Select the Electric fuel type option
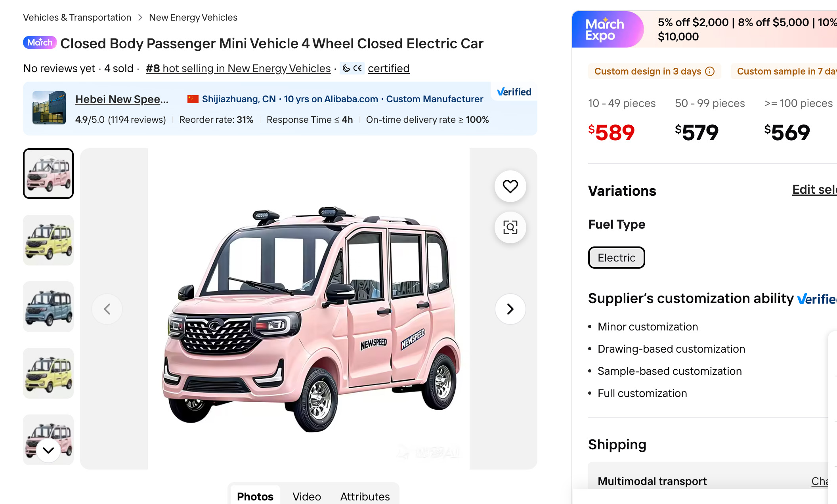837x504 pixels. 616,258
